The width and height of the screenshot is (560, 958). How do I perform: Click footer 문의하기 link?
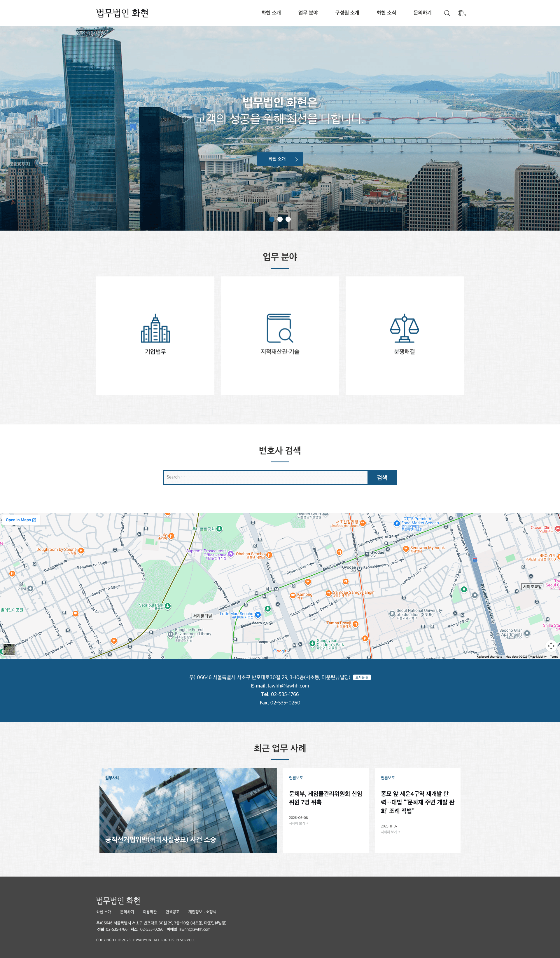[127, 912]
